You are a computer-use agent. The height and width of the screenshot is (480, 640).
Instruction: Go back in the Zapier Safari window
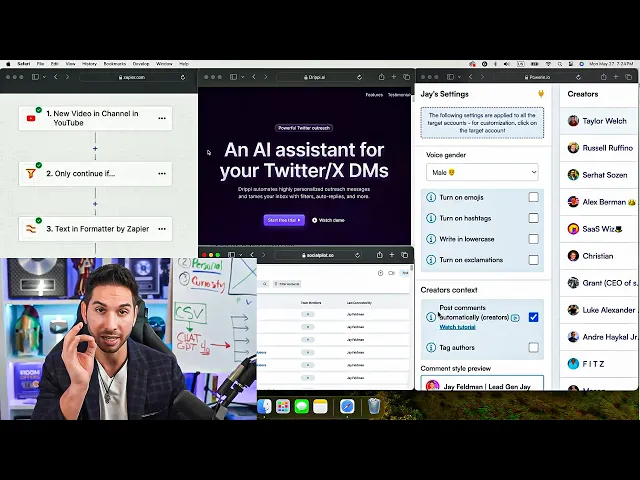point(56,77)
